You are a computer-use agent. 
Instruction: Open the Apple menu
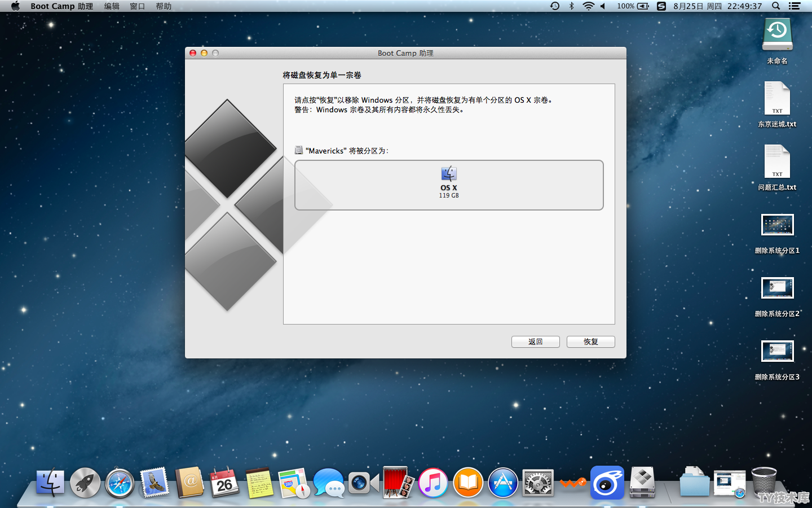point(15,6)
